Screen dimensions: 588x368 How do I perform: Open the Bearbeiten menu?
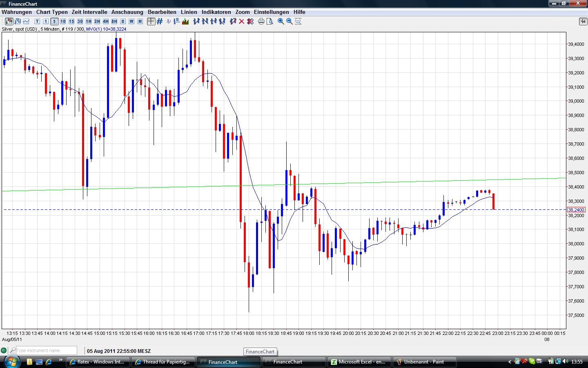point(162,12)
